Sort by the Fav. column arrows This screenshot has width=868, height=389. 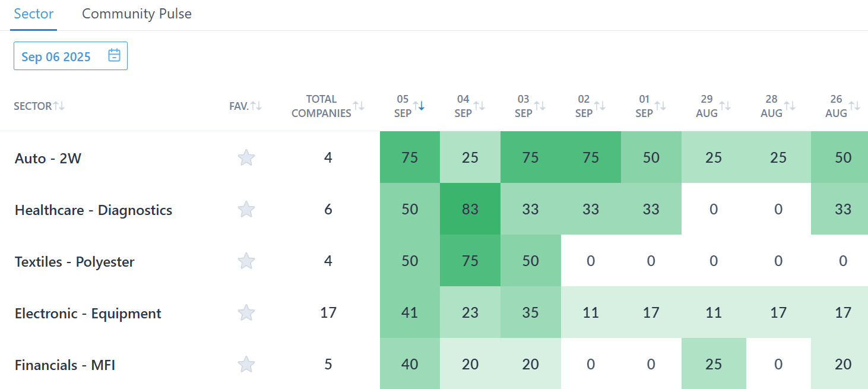tap(256, 106)
